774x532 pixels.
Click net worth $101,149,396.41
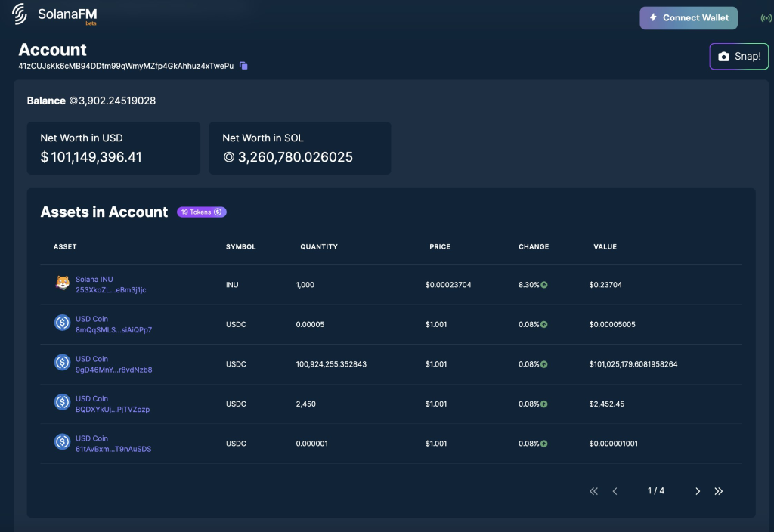coord(91,157)
